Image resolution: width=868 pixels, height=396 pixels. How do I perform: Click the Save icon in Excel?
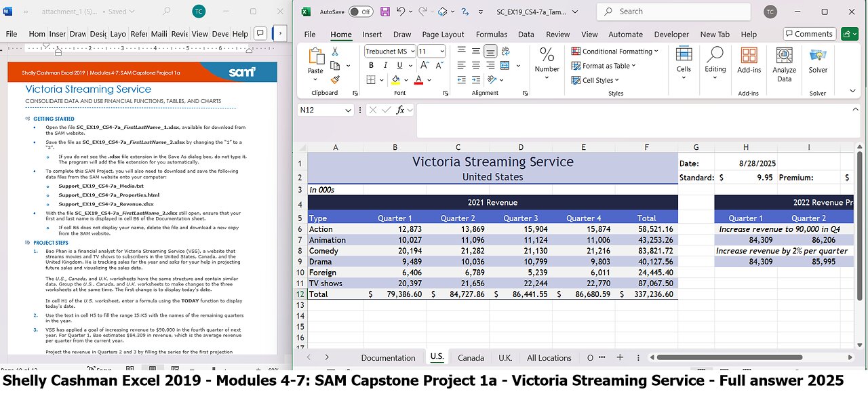[x=385, y=12]
